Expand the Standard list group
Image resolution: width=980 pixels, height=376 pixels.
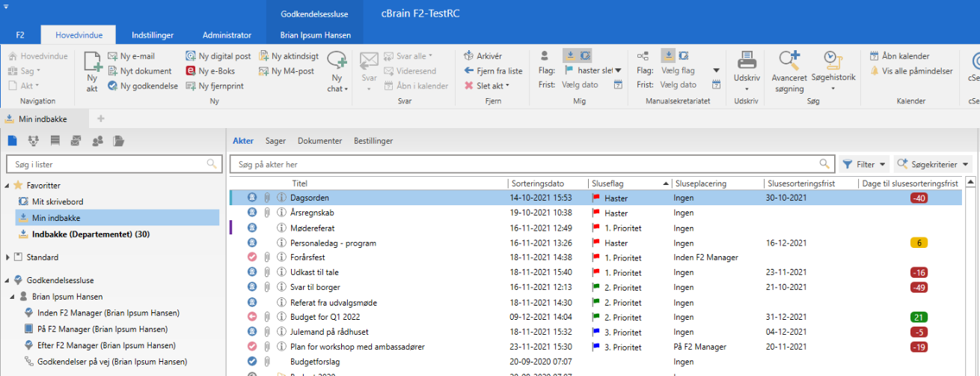click(8, 258)
